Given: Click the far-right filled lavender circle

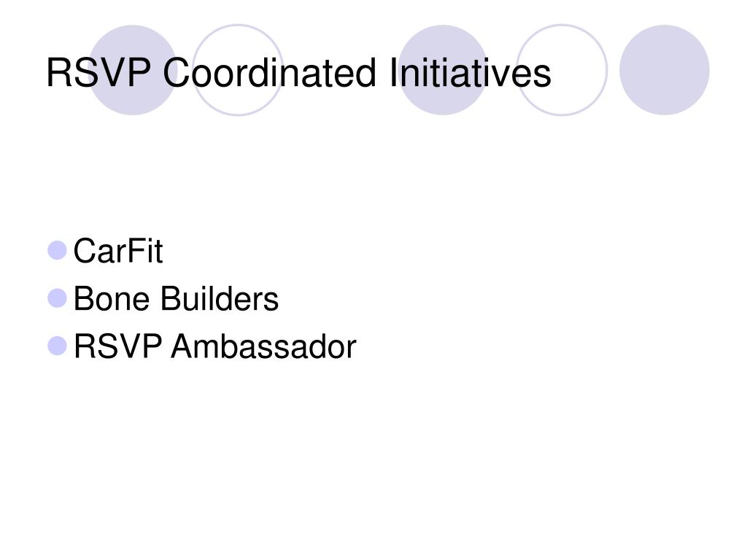Looking at the screenshot, I should (665, 70).
